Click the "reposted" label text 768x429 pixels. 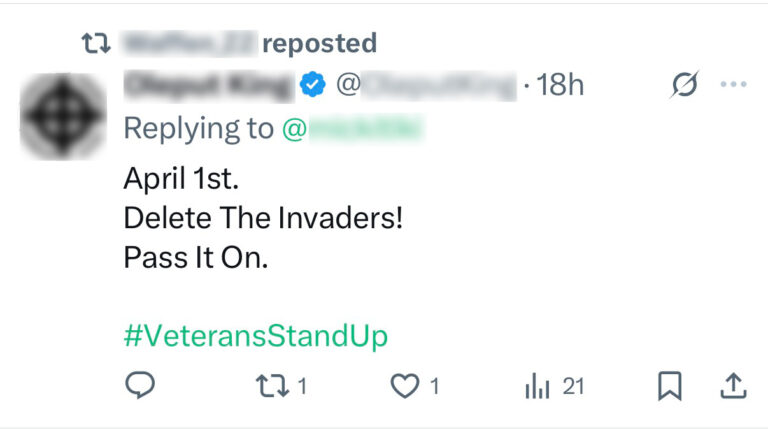[x=319, y=43]
